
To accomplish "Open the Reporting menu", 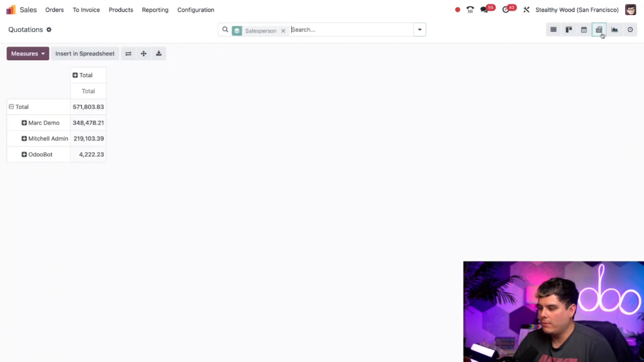I will click(155, 10).
